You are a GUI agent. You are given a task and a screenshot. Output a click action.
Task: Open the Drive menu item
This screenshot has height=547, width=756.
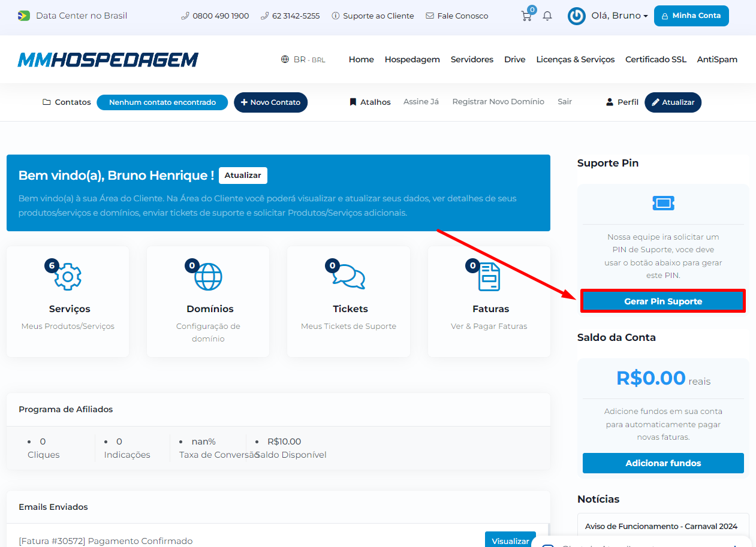(515, 59)
